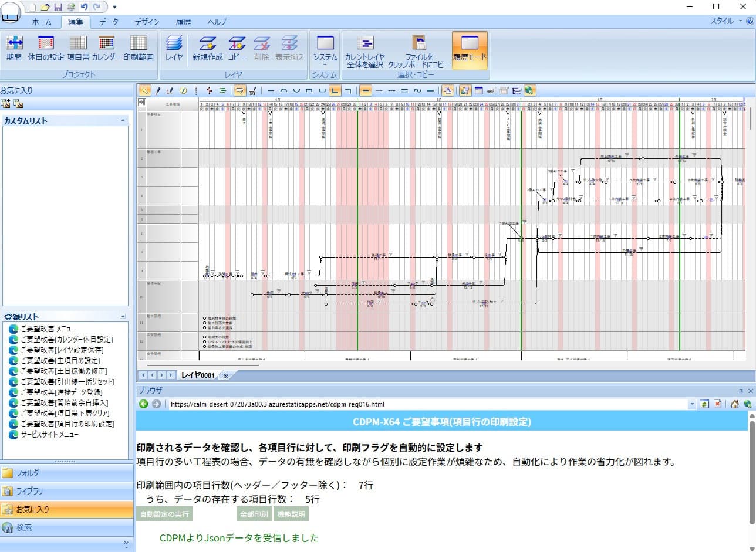Open the デザイン ribbon tab

point(147,22)
